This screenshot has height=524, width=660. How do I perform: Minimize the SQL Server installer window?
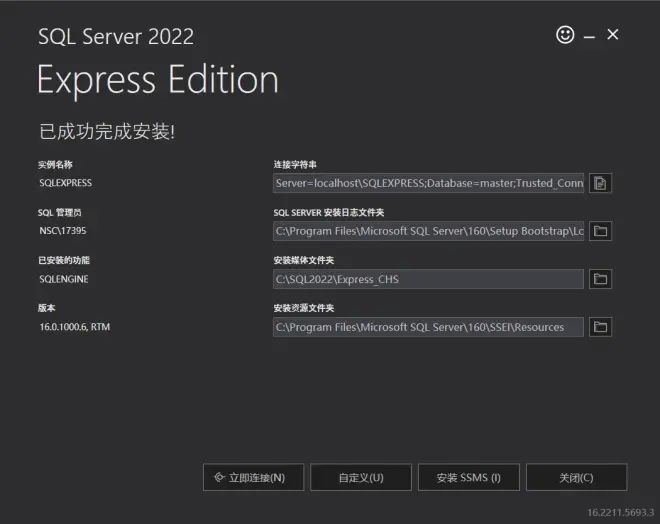click(589, 37)
